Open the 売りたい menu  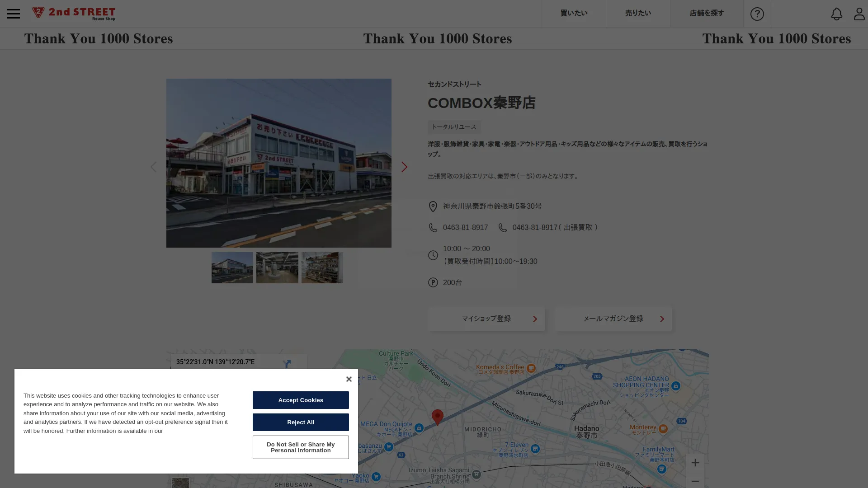point(638,14)
